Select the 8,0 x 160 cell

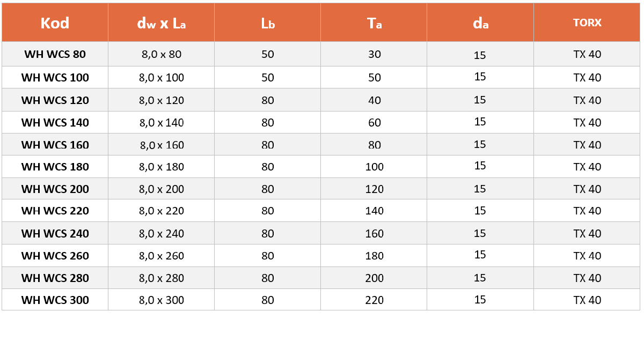161,144
